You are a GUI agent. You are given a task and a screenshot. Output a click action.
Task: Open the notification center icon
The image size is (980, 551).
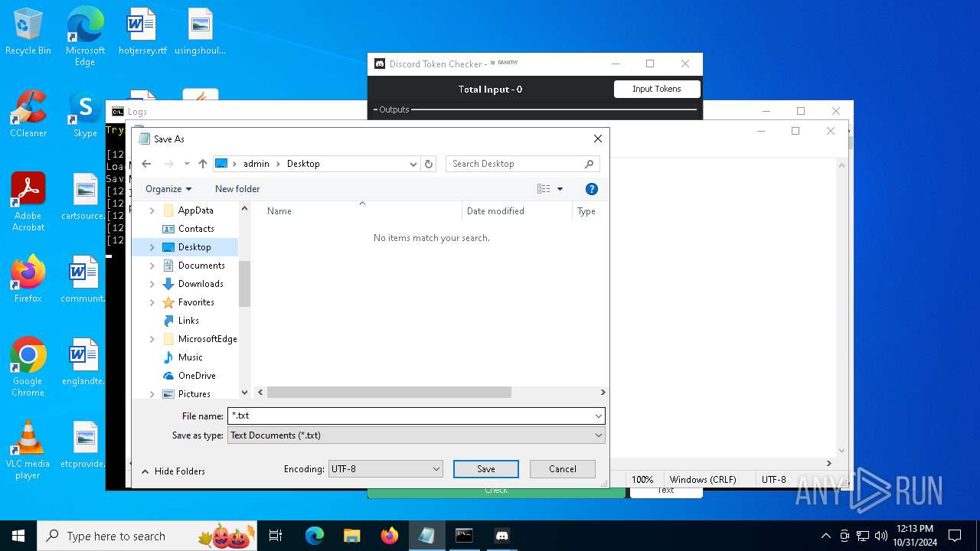click(x=955, y=536)
